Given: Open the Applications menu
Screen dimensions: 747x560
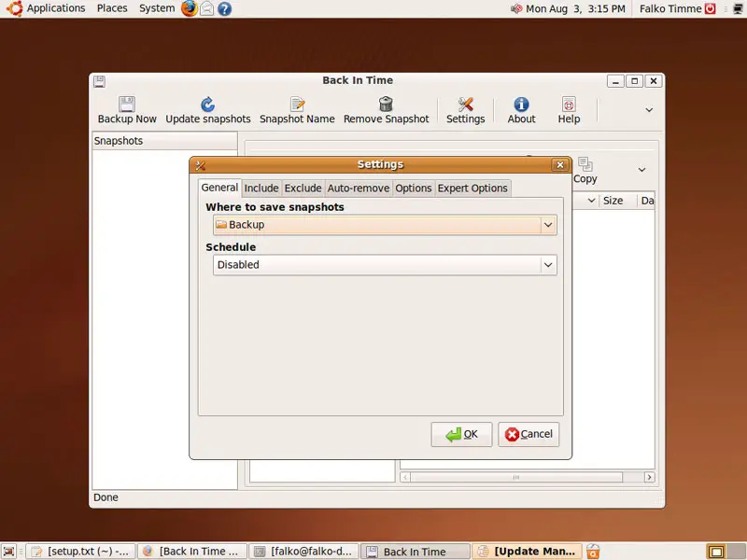Looking at the screenshot, I should pos(55,8).
